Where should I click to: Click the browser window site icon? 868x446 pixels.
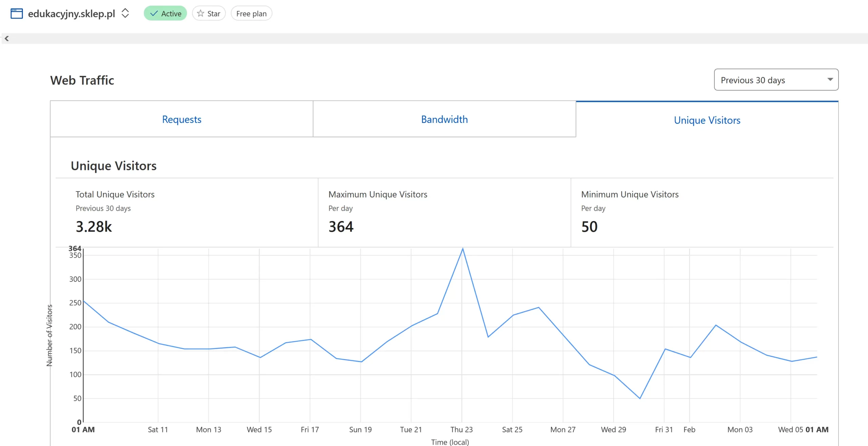(x=17, y=14)
